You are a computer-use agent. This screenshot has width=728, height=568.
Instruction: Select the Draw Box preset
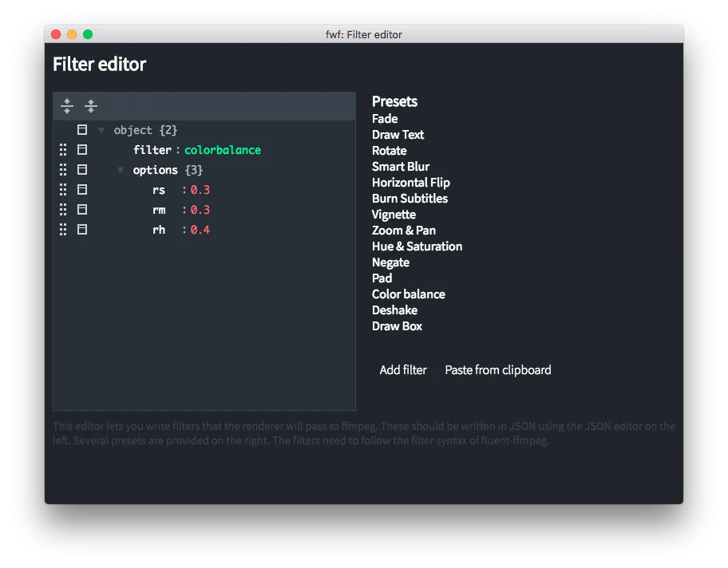coord(397,326)
